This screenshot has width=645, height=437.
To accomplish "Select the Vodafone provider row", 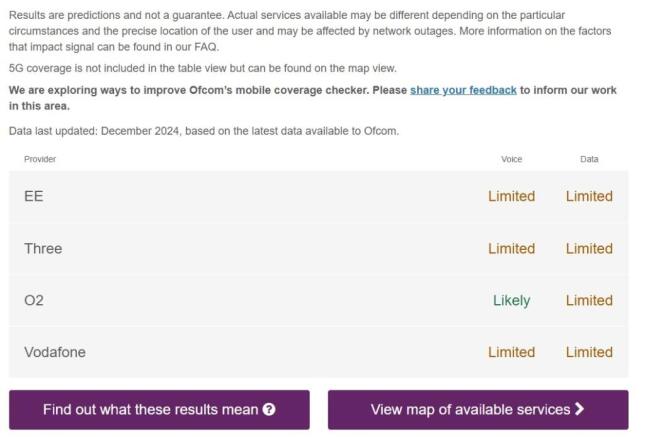I will 318,352.
